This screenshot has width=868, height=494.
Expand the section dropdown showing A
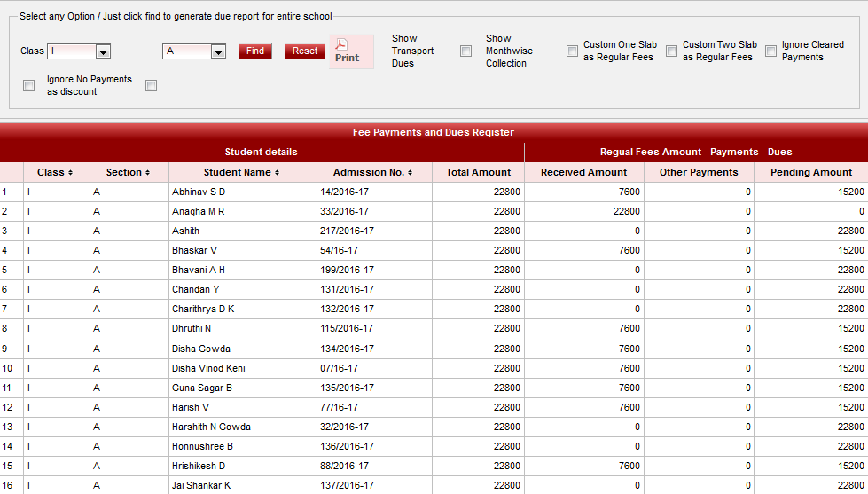pyautogui.click(x=218, y=51)
